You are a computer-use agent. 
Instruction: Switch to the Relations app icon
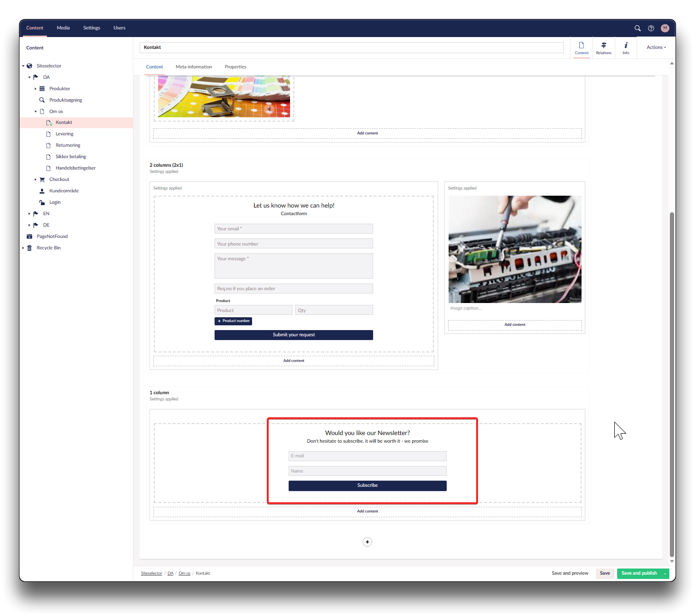(603, 48)
